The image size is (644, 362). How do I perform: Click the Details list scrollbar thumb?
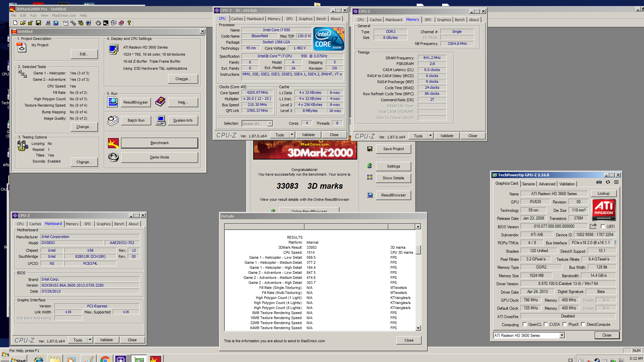click(x=418, y=250)
